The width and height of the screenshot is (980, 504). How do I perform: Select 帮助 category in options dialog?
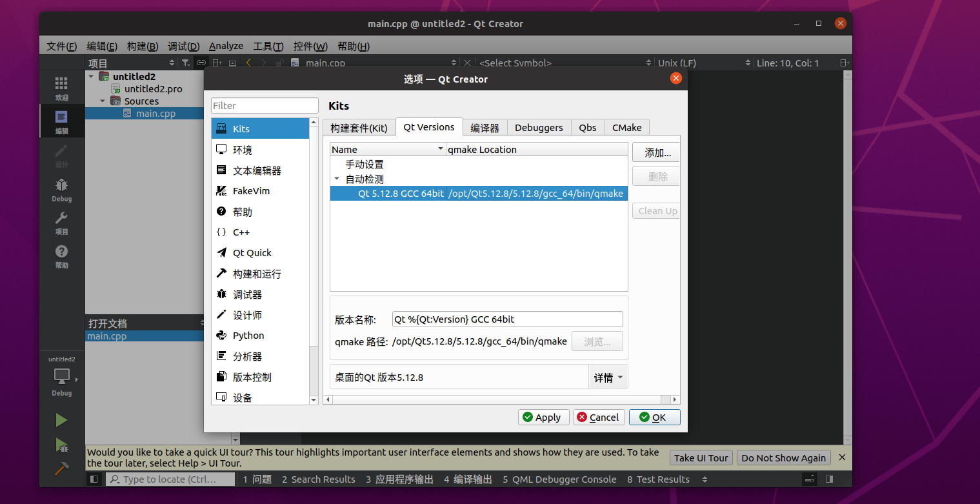click(x=260, y=212)
